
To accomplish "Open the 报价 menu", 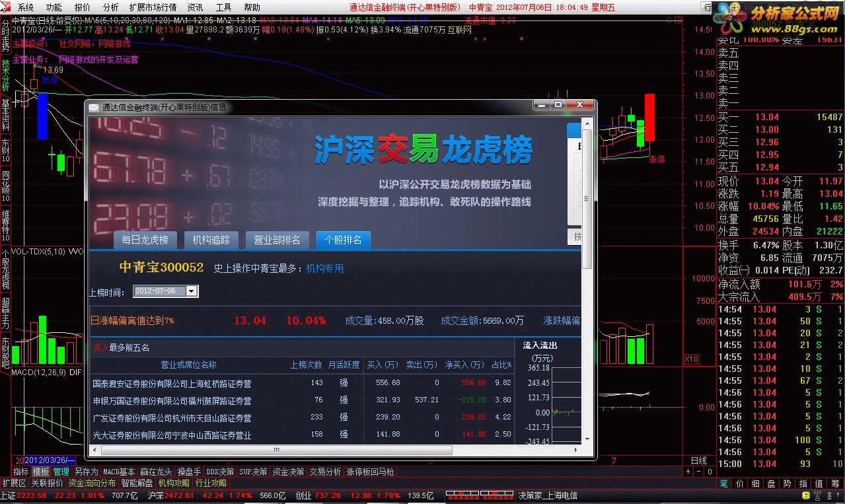I will pyautogui.click(x=83, y=7).
